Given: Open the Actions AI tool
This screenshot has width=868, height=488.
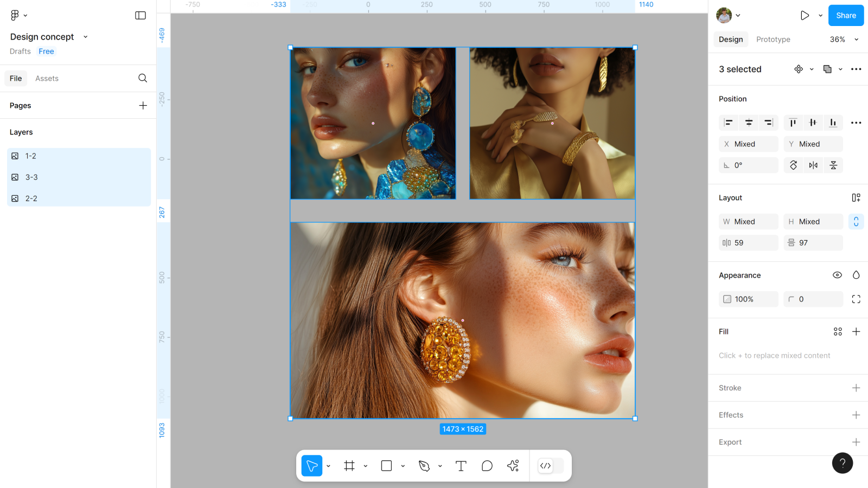Looking at the screenshot, I should [513, 466].
